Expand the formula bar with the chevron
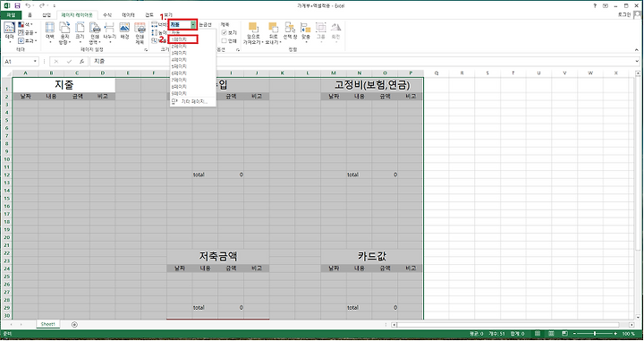The image size is (644, 341). [x=637, y=61]
